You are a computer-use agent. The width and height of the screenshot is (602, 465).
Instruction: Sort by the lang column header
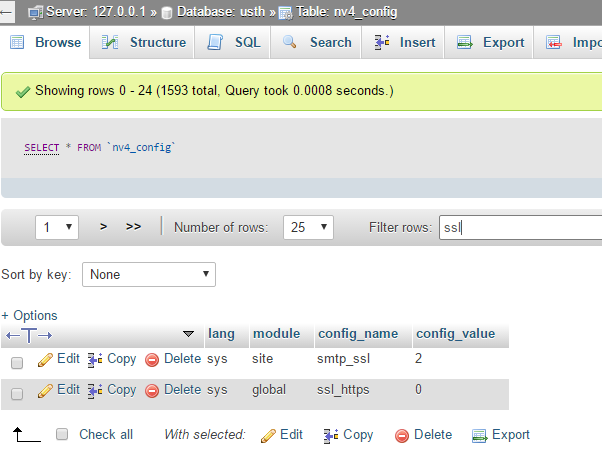point(221,334)
